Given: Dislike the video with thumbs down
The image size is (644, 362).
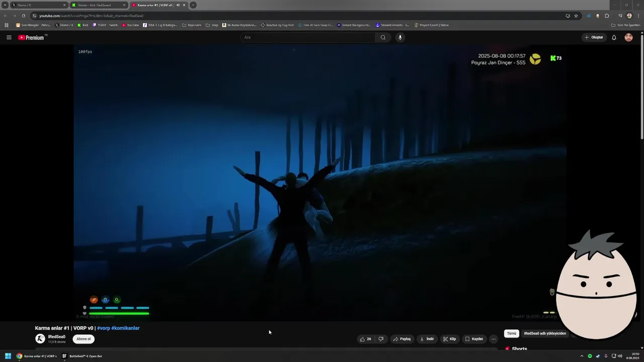Looking at the screenshot, I should pyautogui.click(x=381, y=339).
